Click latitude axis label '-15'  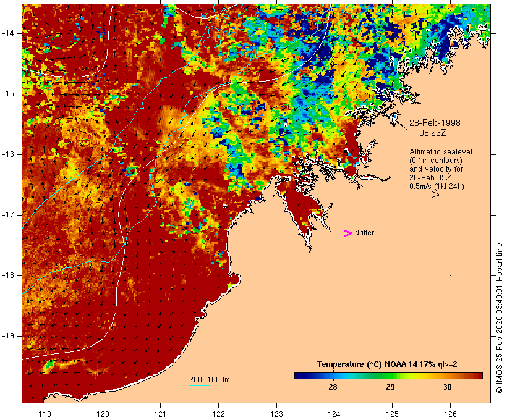click(x=7, y=94)
